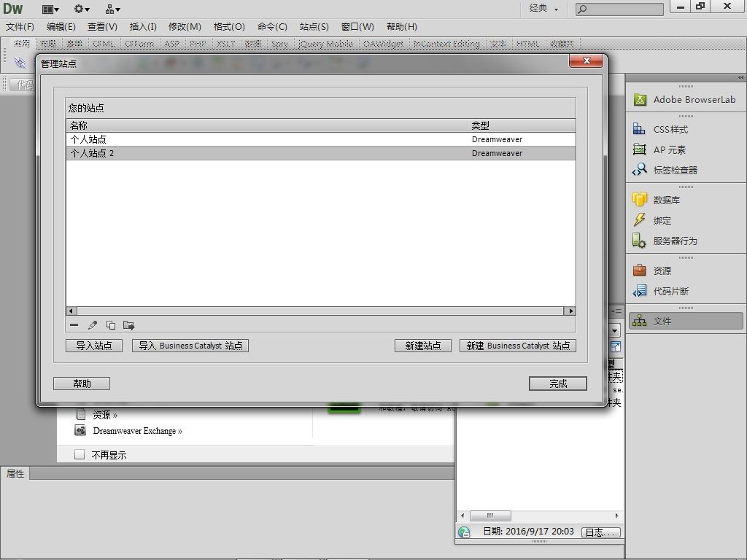The height and width of the screenshot is (560, 747).
Task: Close the 管理站点 dialog
Action: tap(587, 61)
